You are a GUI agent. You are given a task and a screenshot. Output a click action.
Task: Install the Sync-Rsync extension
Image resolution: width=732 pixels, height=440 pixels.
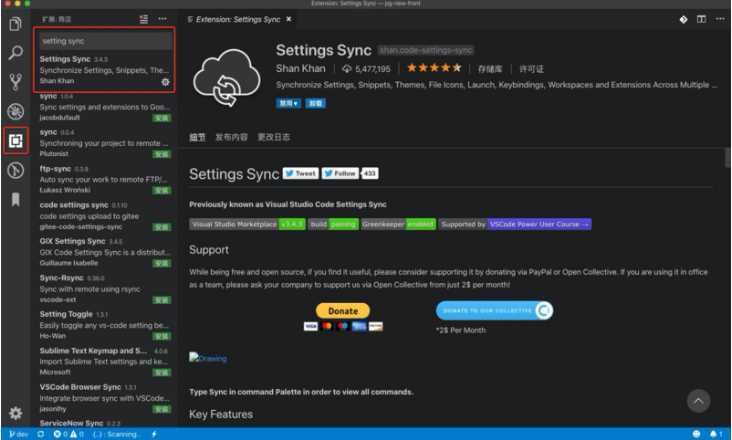[162, 300]
